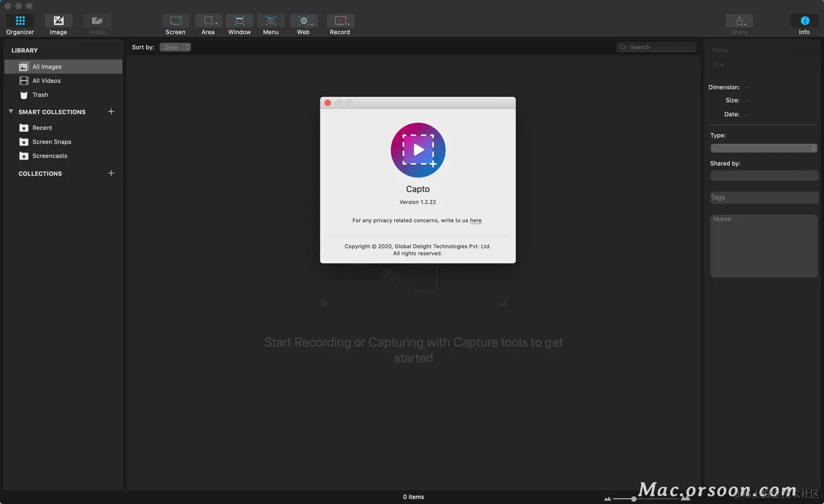This screenshot has height=504, width=824.
Task: Switch to the Image editor
Action: pyautogui.click(x=58, y=25)
